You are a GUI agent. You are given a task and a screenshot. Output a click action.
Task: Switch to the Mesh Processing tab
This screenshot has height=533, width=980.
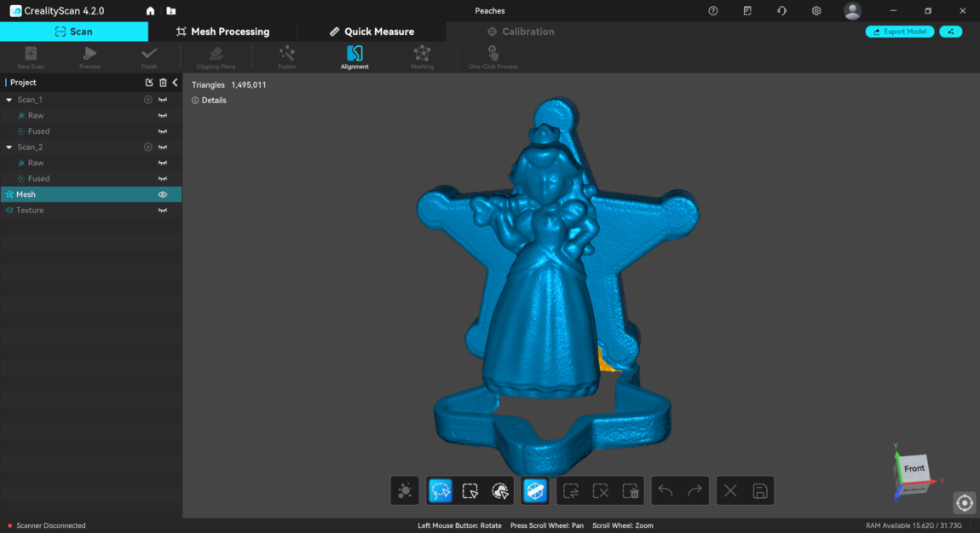click(222, 32)
